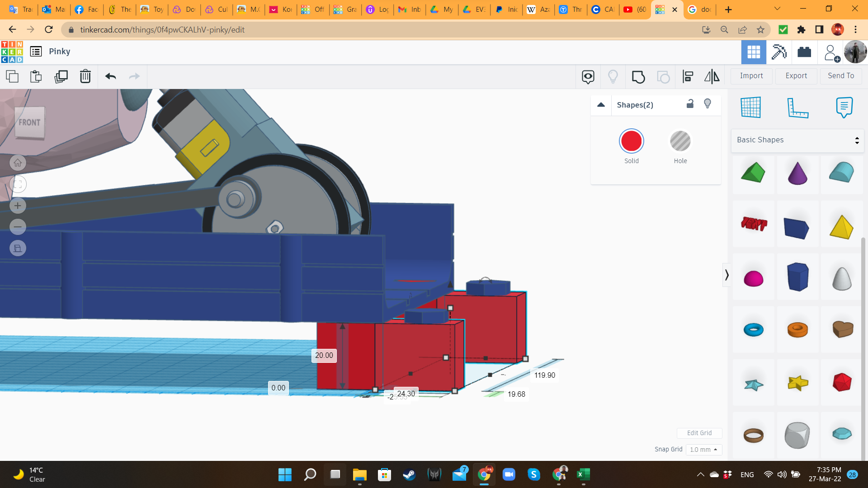The image size is (868, 488).
Task: Open the Snap Grid size dropdown
Action: [703, 450]
